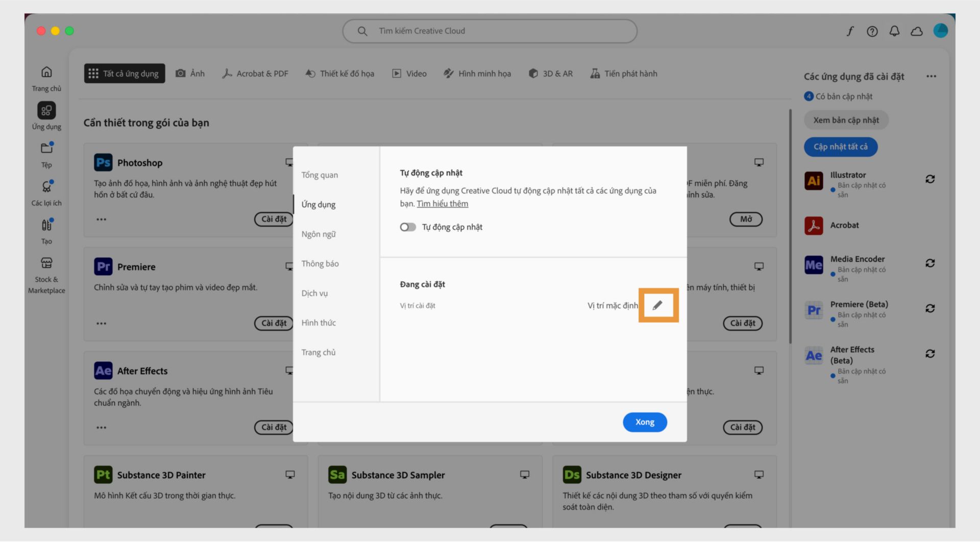Image resolution: width=980 pixels, height=542 pixels.
Task: Install After Effects with Cài đặt button
Action: pyautogui.click(x=274, y=427)
